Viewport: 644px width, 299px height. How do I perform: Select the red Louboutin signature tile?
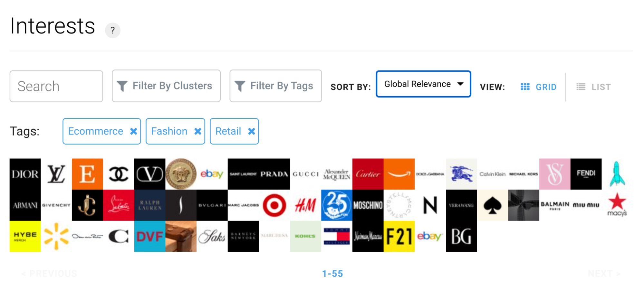coord(119,205)
